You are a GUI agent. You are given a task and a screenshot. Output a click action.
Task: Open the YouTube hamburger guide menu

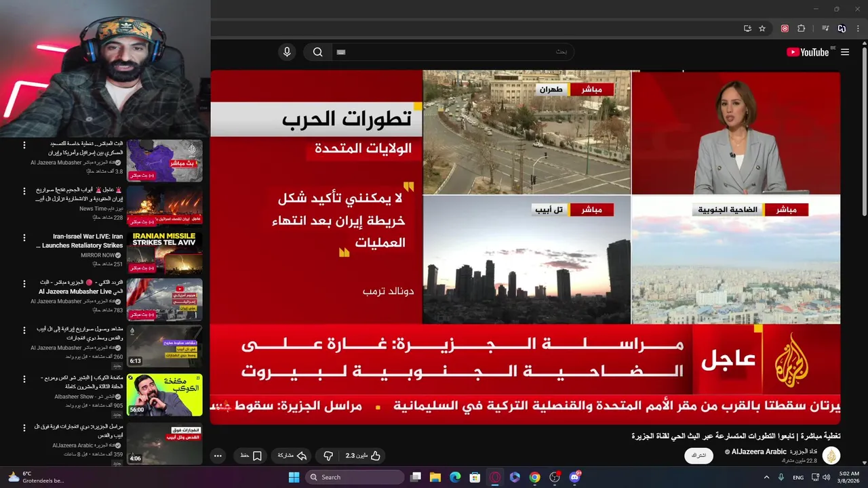(x=845, y=52)
